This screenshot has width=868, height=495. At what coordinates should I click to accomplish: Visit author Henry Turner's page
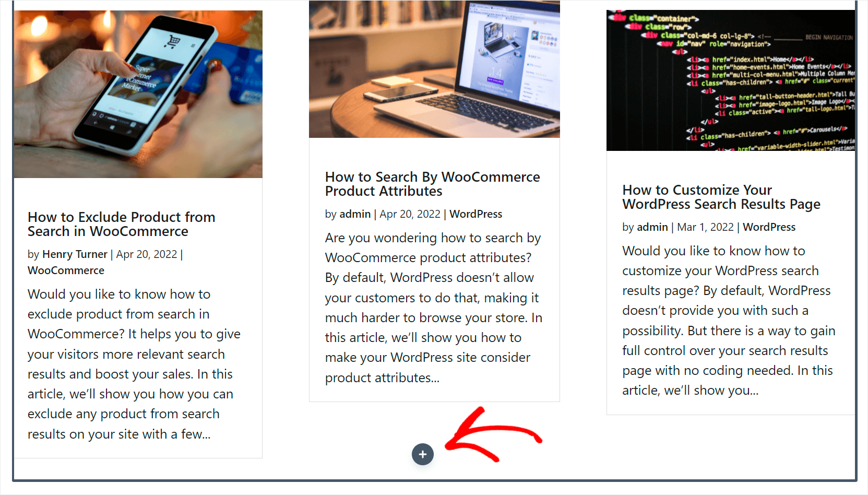pyautogui.click(x=75, y=254)
